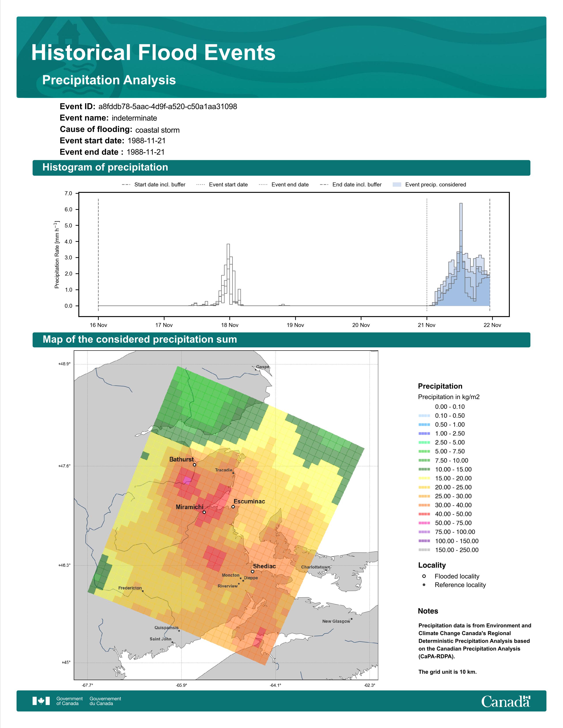The image size is (563, 728).
Task: Select the Miramichi flooded locality marker
Action: (x=204, y=512)
